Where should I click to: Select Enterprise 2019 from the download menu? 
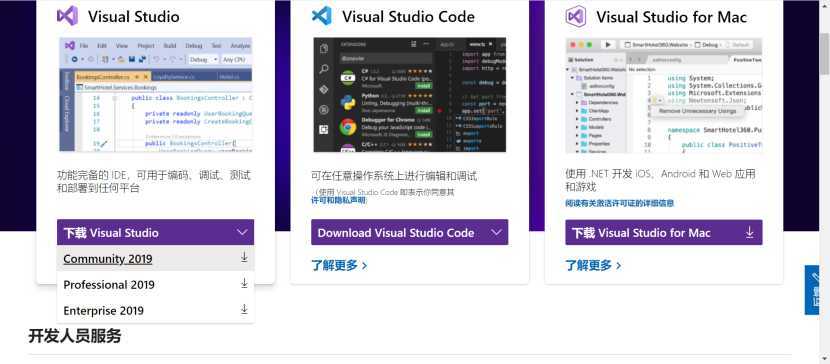[156, 310]
